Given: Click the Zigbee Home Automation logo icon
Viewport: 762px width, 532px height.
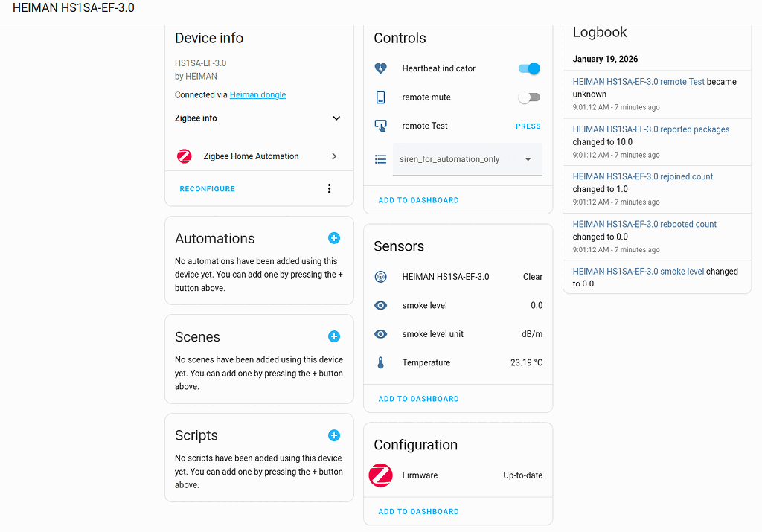Looking at the screenshot, I should [x=185, y=156].
